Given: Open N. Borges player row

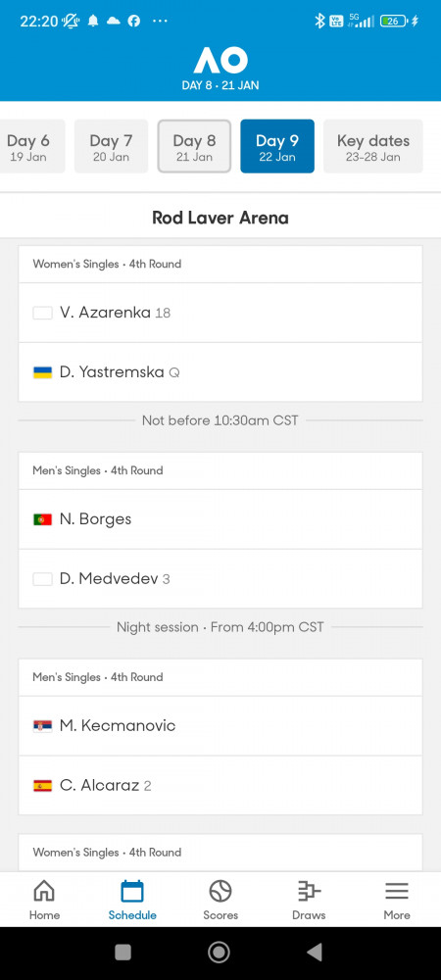Looking at the screenshot, I should point(220,519).
